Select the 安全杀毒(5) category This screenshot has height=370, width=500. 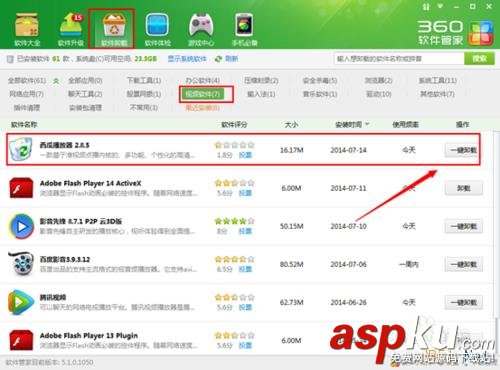tap(320, 81)
